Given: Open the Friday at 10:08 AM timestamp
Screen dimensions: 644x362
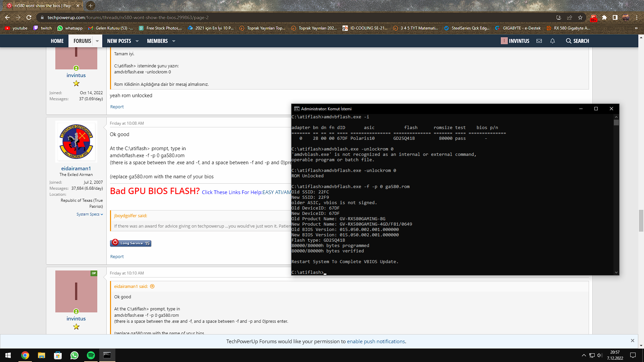Looking at the screenshot, I should point(127,123).
